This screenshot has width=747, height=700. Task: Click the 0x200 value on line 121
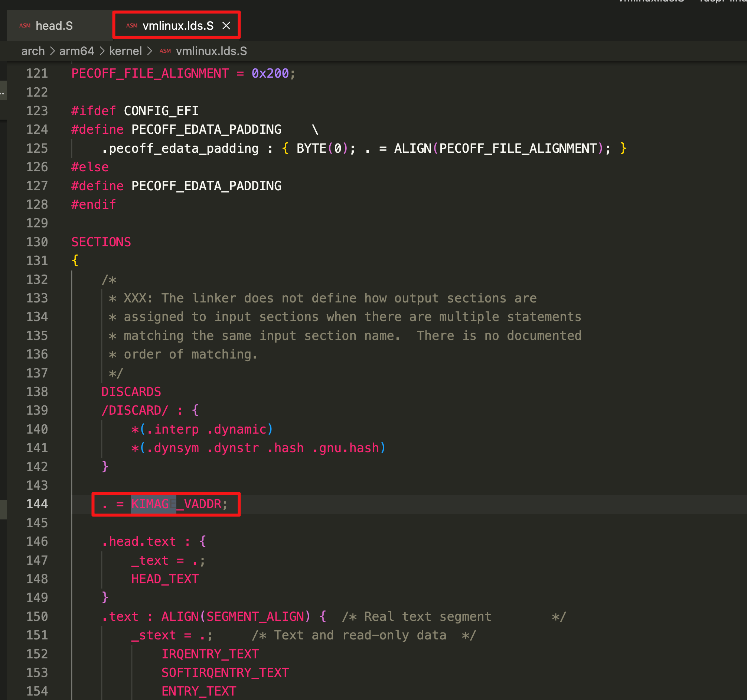(x=270, y=73)
